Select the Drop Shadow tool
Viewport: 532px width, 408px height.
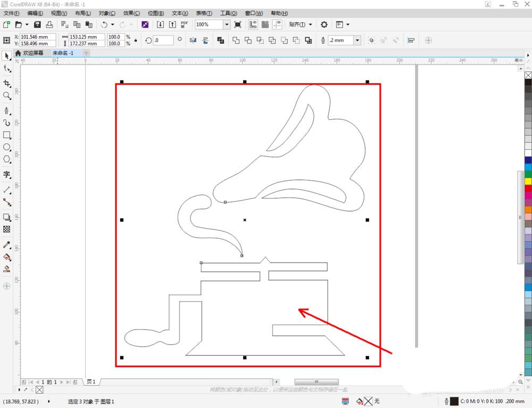pos(6,217)
